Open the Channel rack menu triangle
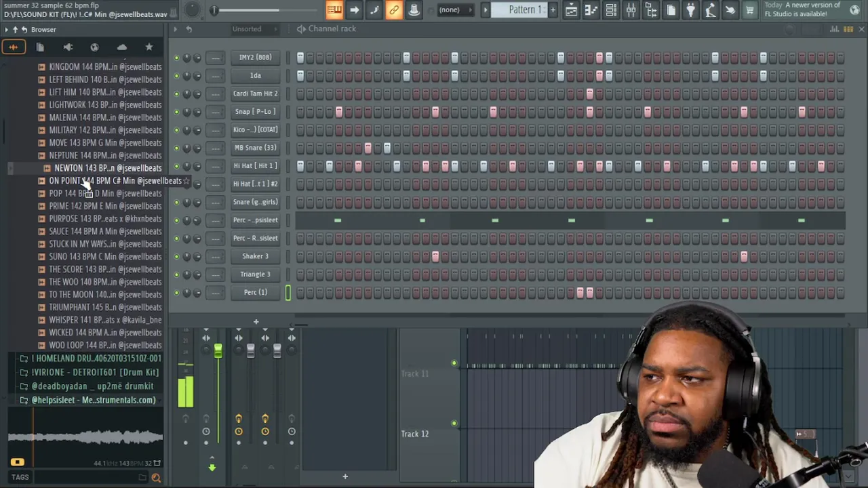Image resolution: width=868 pixels, height=488 pixels. [175, 29]
